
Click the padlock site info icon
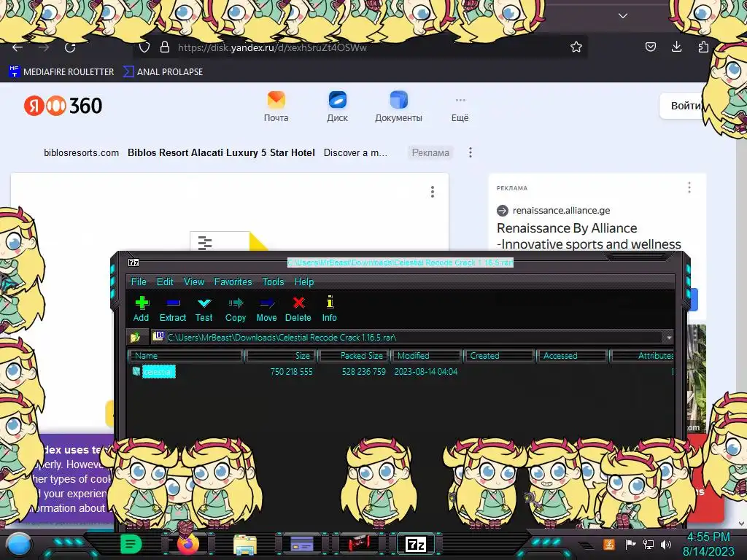tap(165, 47)
